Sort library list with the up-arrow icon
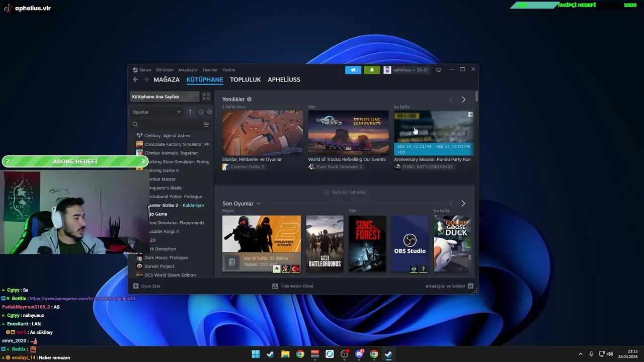 tap(190, 112)
